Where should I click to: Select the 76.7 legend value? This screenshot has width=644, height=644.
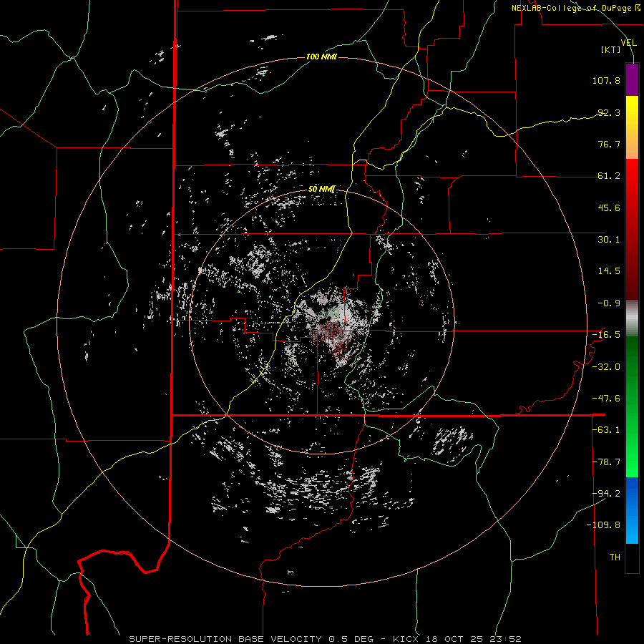[609, 144]
